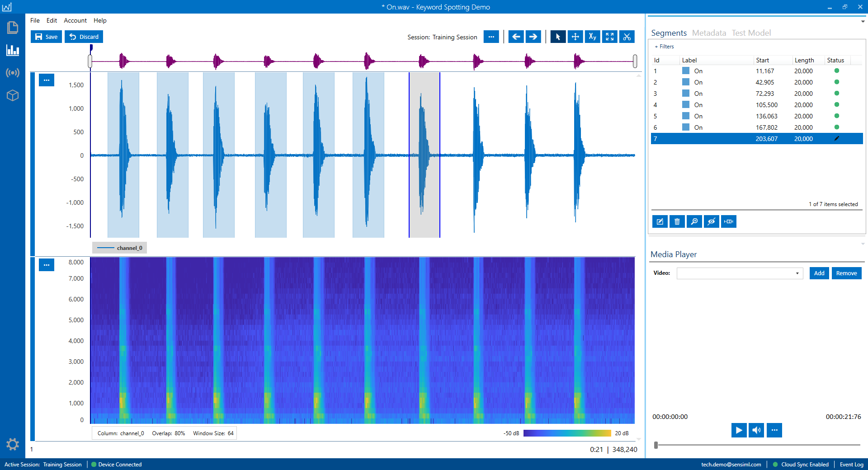Click the Window Size: 64 setting text
Viewport: 868px width, 470px height.
click(x=213, y=433)
